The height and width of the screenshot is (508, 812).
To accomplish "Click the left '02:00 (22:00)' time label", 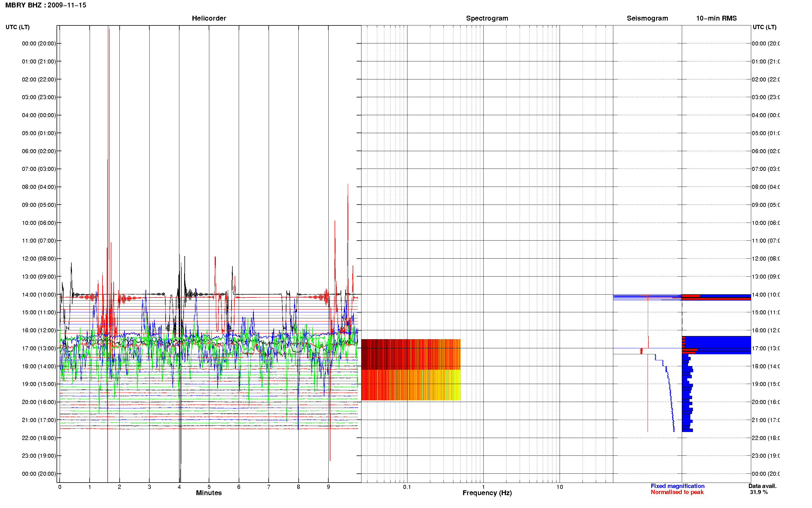I will (x=39, y=79).
